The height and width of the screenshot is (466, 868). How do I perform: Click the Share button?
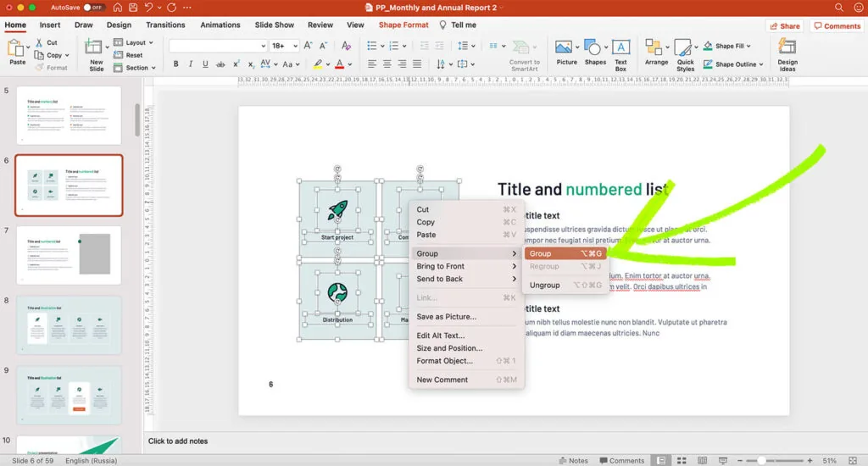[784, 26]
